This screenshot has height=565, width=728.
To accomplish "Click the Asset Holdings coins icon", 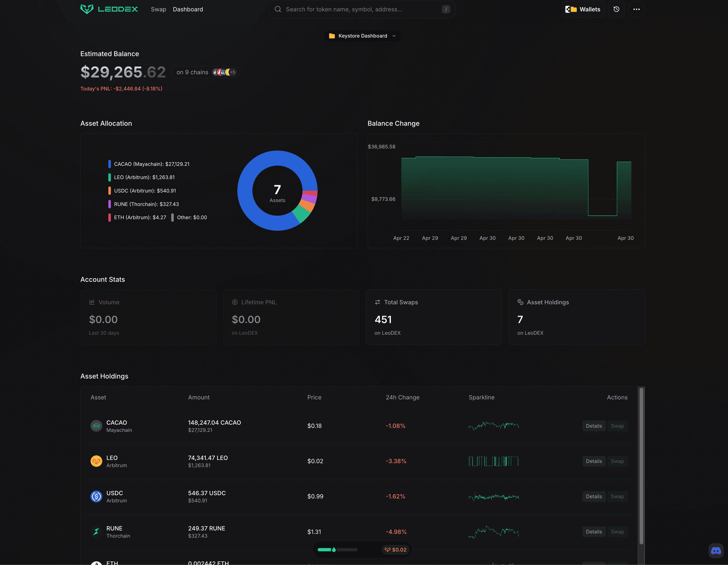I will [520, 302].
